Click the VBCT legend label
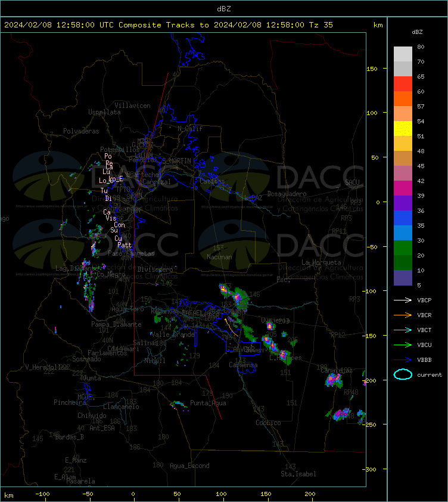The height and width of the screenshot is (502, 448). [x=424, y=330]
